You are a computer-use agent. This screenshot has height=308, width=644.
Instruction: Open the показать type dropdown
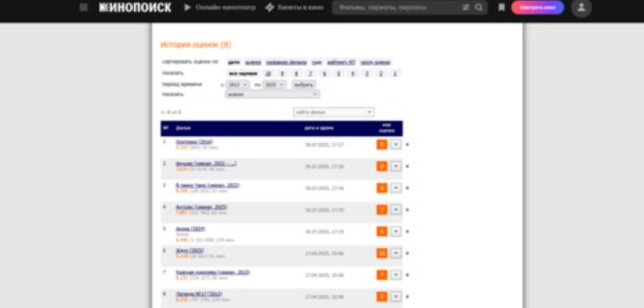pyautogui.click(x=273, y=95)
